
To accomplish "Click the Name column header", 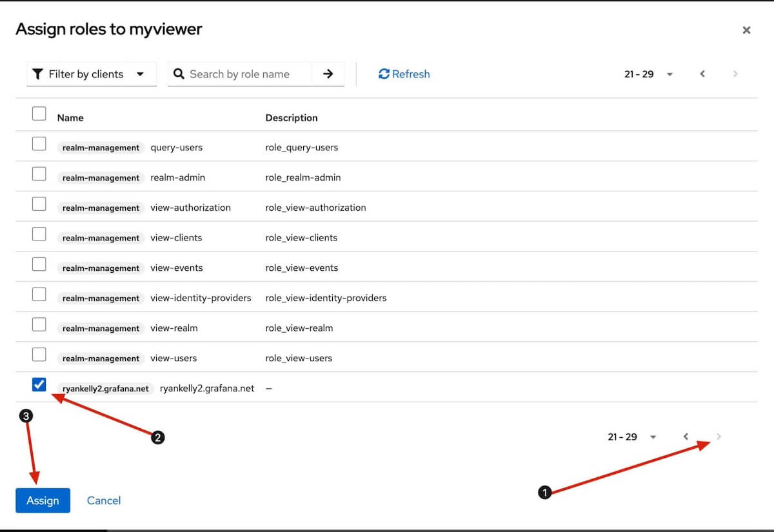I will [x=70, y=118].
